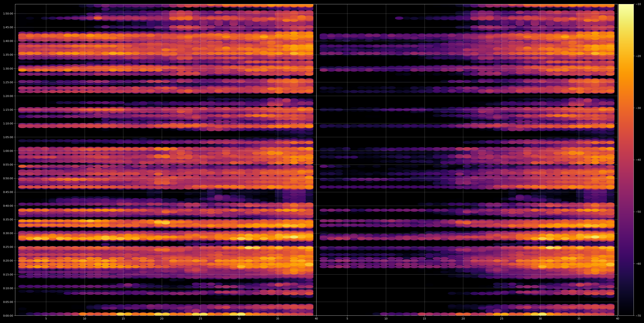644x323 pixels.
Task: Click the 1:40:00 time axis label
Action: (8, 41)
